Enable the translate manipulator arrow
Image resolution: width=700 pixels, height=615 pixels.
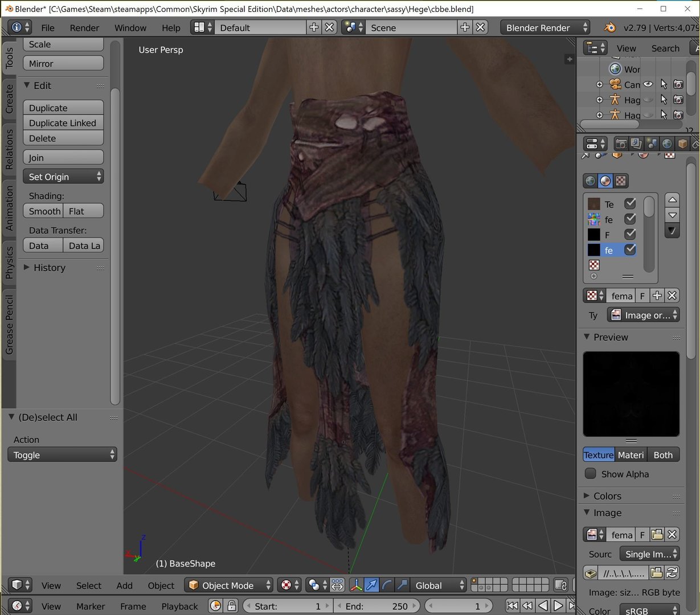pyautogui.click(x=371, y=585)
